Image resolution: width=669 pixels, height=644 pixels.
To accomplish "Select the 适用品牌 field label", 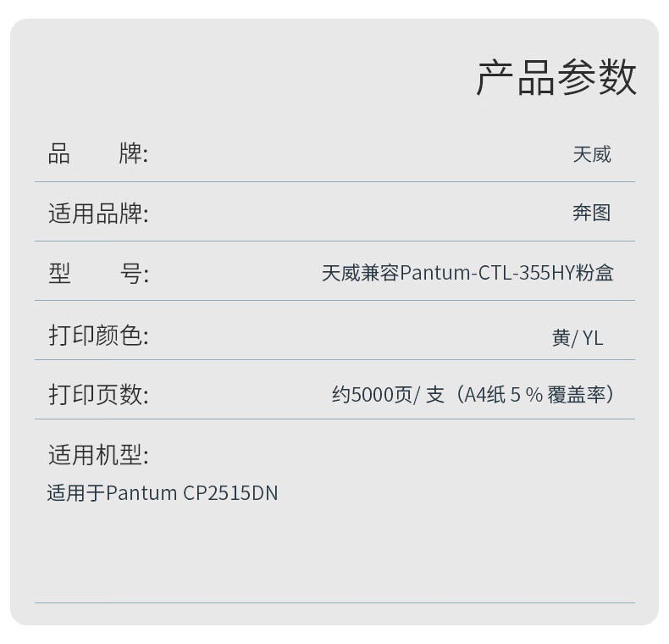I will pyautogui.click(x=97, y=214).
